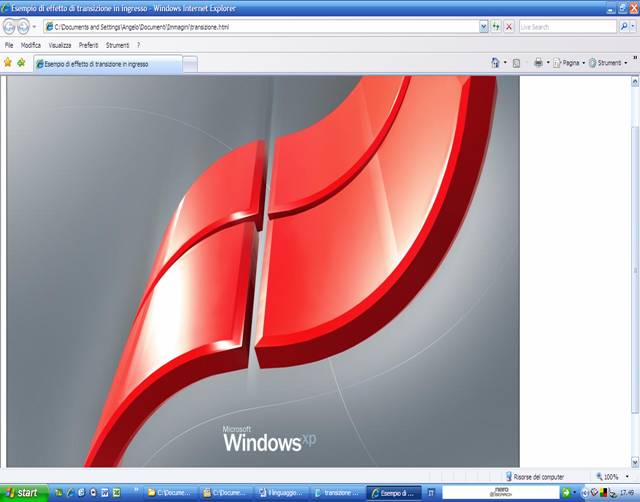Viewport: 640px width, 502px height.
Task: Click the 100% zoom level button
Action: coord(607,477)
